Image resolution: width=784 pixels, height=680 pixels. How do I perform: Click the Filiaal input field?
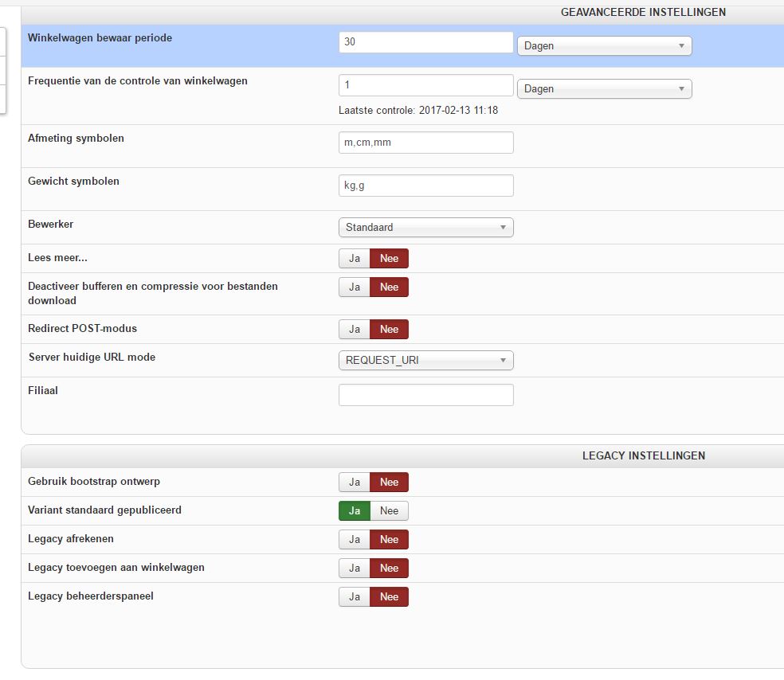pos(426,395)
